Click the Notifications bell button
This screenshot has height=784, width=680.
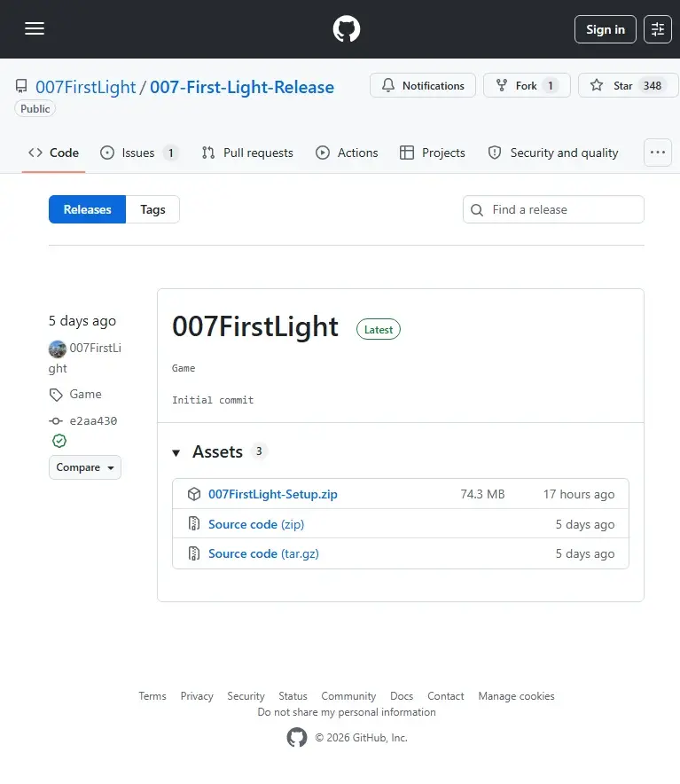coord(423,85)
